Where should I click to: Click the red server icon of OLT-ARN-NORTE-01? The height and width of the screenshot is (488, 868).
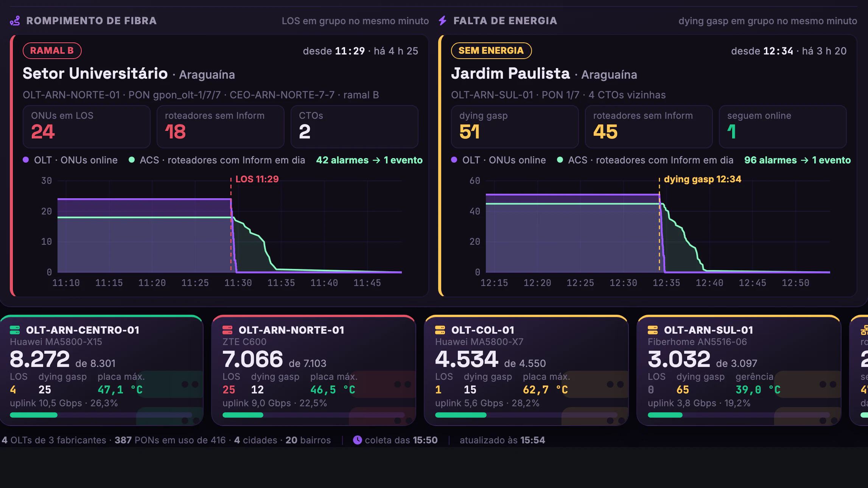click(227, 330)
